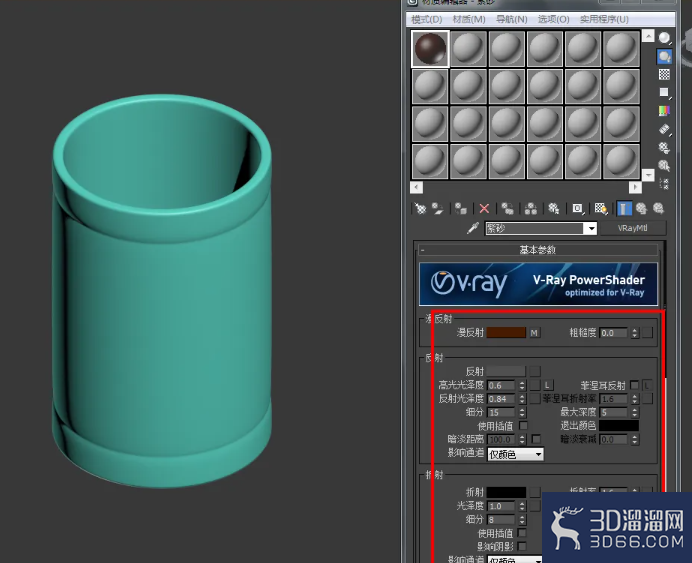
Task: Click VRayMtl material type button
Action: tap(632, 228)
